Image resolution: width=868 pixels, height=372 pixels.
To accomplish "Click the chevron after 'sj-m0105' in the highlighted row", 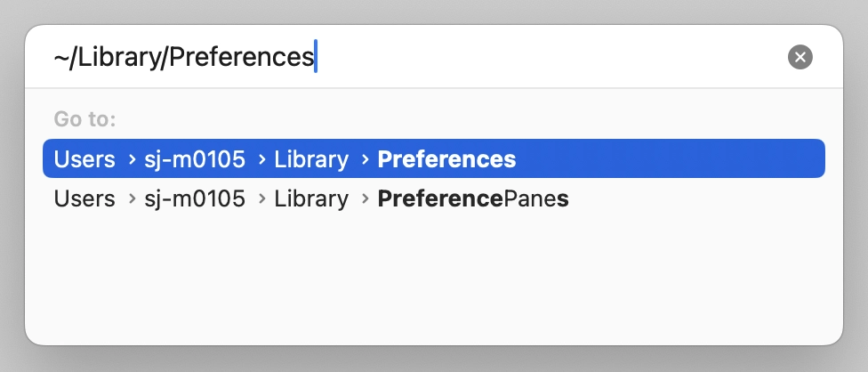I will 261,160.
